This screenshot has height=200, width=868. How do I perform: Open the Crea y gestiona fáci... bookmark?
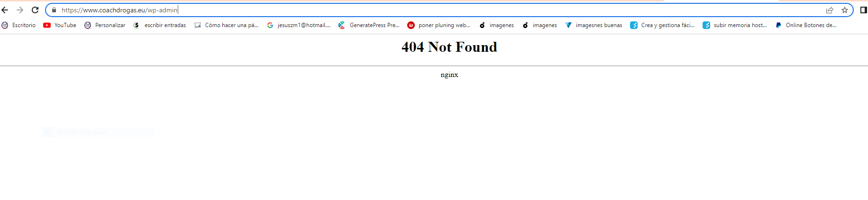[662, 25]
